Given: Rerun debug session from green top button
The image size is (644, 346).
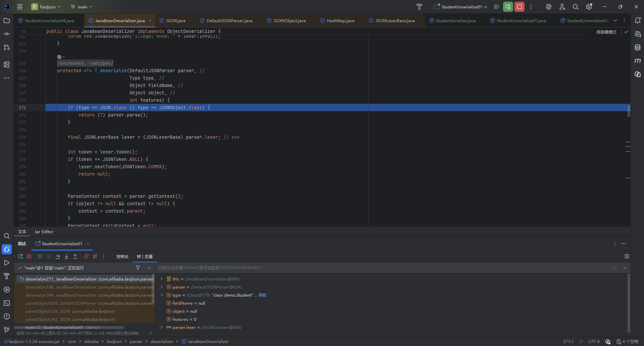Looking at the screenshot, I should pyautogui.click(x=508, y=7).
